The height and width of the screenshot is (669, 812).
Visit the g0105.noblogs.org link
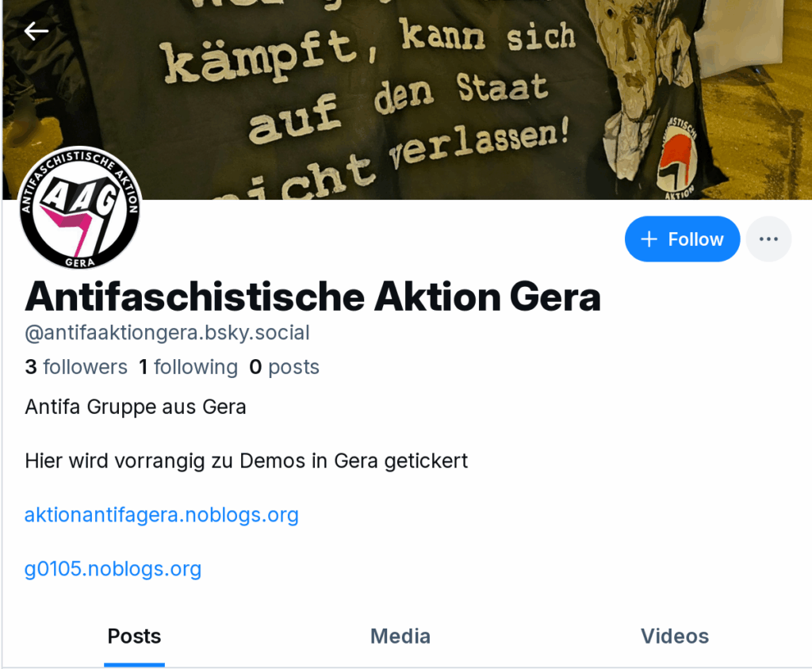pyautogui.click(x=113, y=568)
